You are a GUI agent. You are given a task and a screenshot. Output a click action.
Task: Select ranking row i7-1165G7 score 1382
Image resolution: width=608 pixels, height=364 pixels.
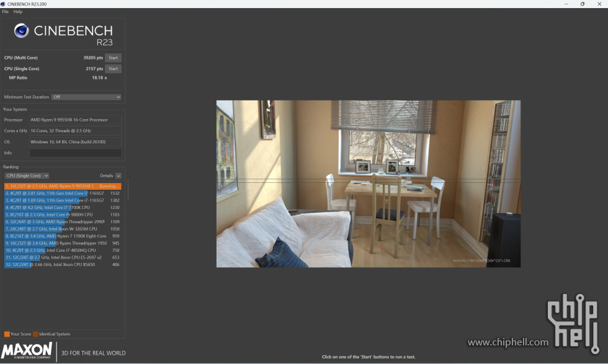[63, 200]
